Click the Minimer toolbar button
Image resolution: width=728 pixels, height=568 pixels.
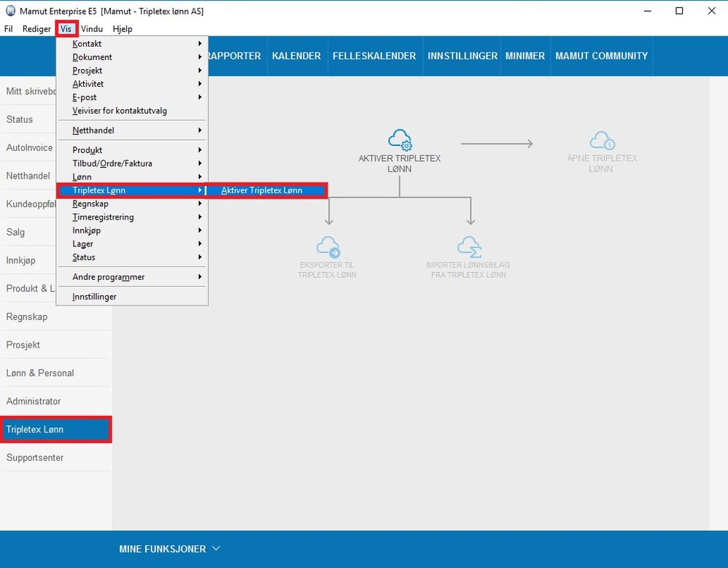click(x=525, y=56)
